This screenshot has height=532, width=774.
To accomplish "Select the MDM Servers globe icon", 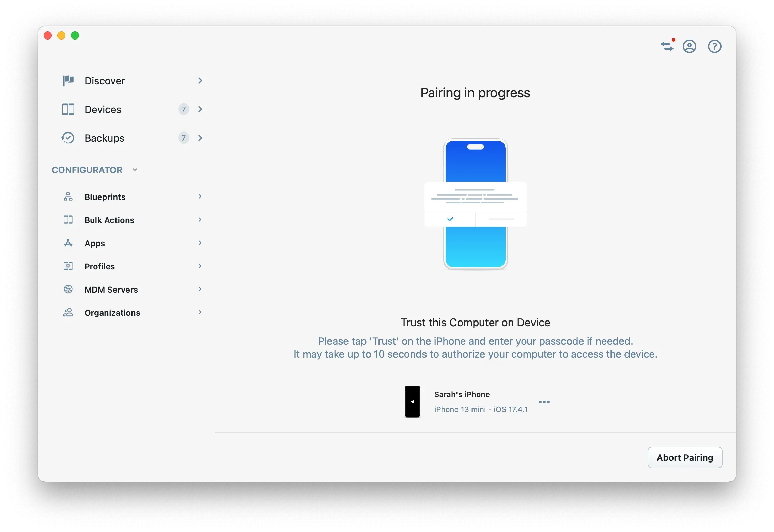I will [68, 289].
